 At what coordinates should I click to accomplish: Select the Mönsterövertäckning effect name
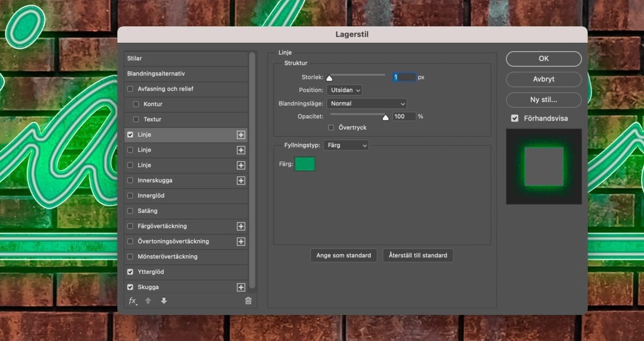click(167, 257)
